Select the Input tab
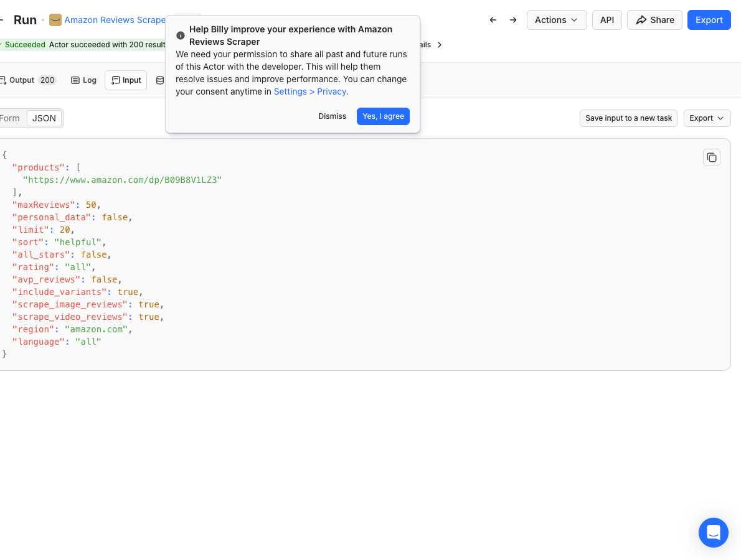This screenshot has width=741, height=560. pyautogui.click(x=126, y=80)
